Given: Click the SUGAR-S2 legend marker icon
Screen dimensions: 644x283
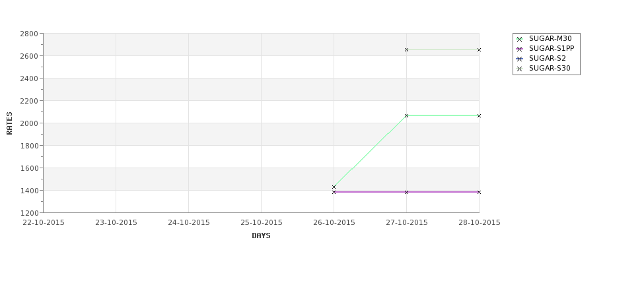Looking at the screenshot, I should pyautogui.click(x=519, y=59).
